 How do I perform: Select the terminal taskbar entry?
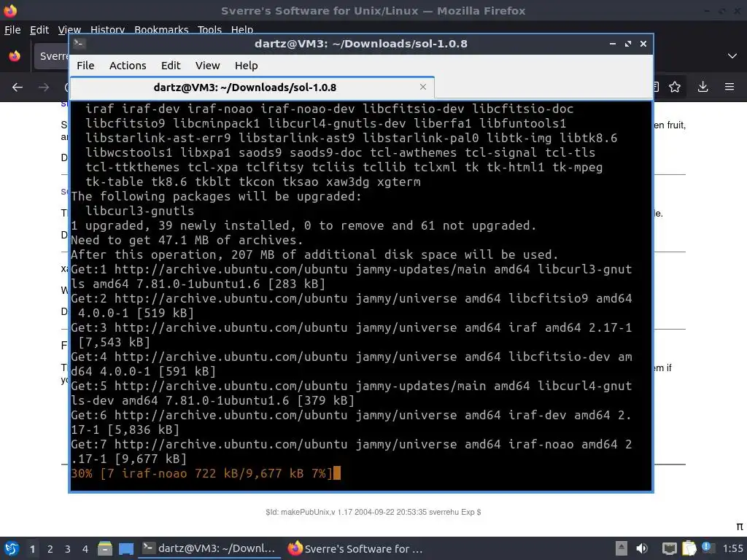click(209, 548)
